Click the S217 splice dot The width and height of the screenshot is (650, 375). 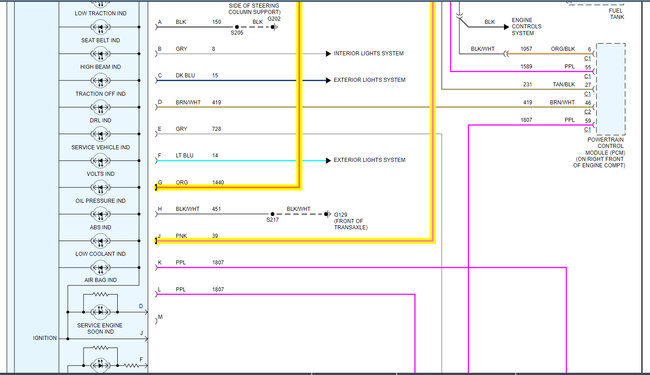(272, 214)
